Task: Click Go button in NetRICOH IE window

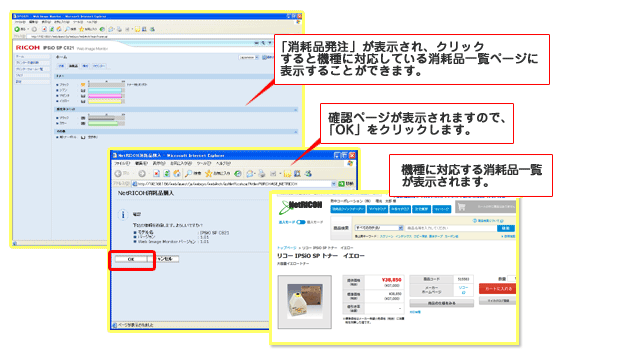Action: click(346, 184)
